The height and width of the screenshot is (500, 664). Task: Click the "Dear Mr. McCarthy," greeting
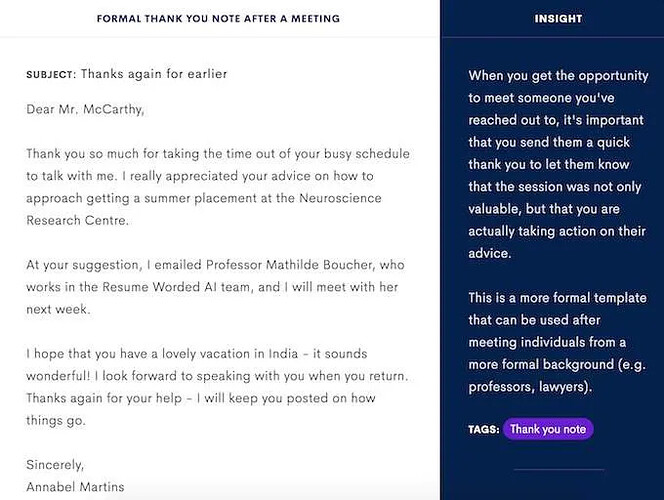pos(85,110)
